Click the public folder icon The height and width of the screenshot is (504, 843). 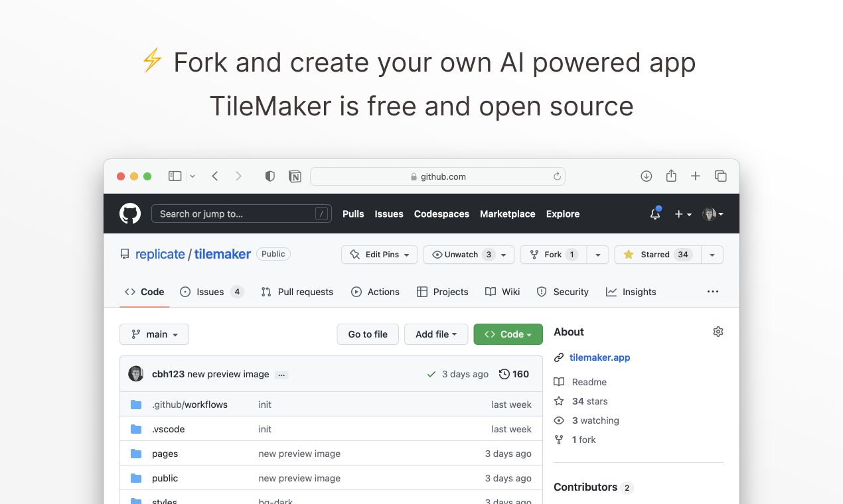[x=136, y=478]
